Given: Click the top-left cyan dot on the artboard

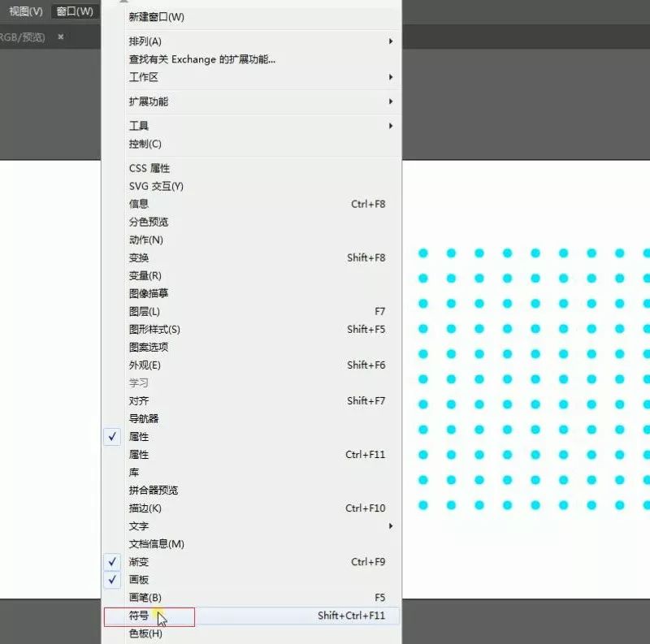Looking at the screenshot, I should [423, 253].
